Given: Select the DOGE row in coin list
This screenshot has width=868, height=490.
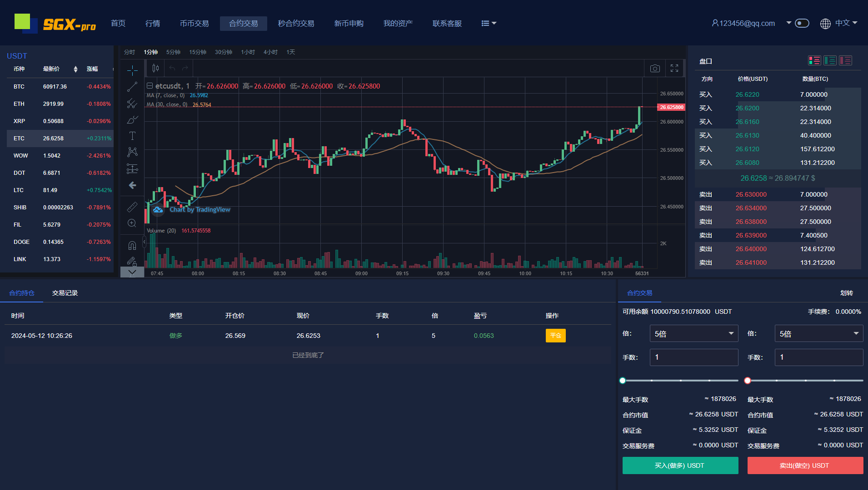Looking at the screenshot, I should tap(60, 242).
